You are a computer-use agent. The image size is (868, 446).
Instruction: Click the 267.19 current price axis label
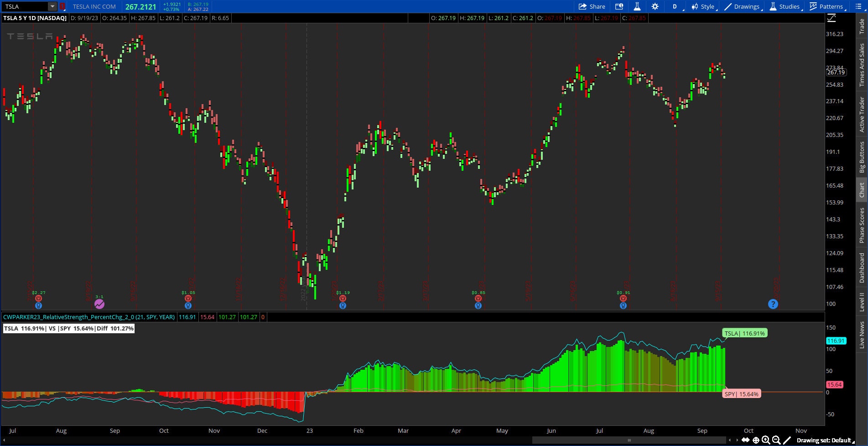pos(836,72)
